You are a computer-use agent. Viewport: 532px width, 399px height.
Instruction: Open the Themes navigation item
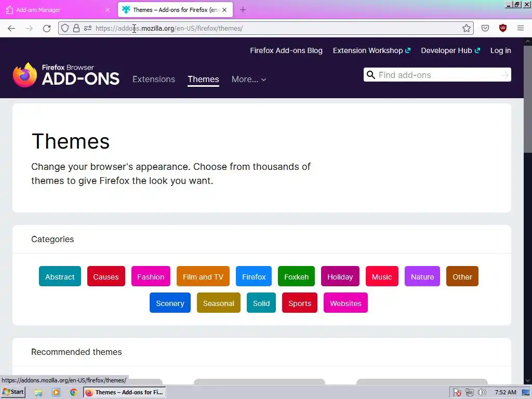(x=203, y=79)
